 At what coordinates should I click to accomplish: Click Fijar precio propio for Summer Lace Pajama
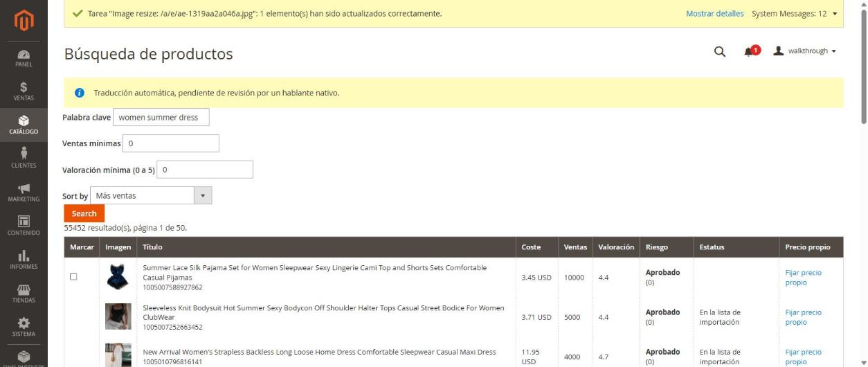click(803, 278)
